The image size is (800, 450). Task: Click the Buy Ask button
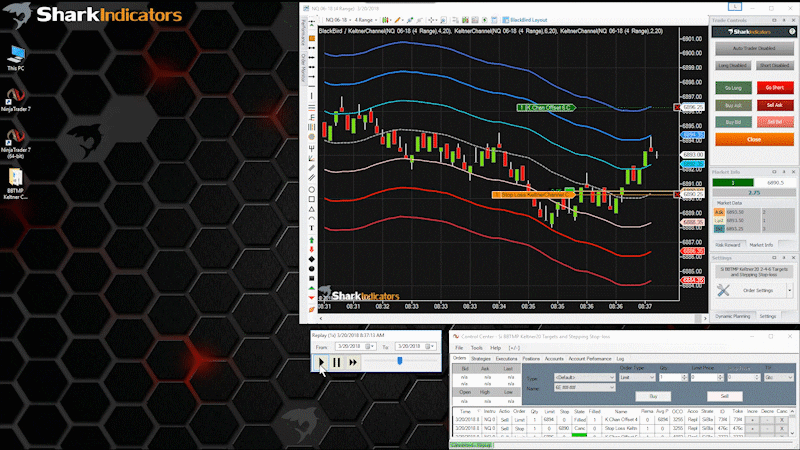coord(733,105)
